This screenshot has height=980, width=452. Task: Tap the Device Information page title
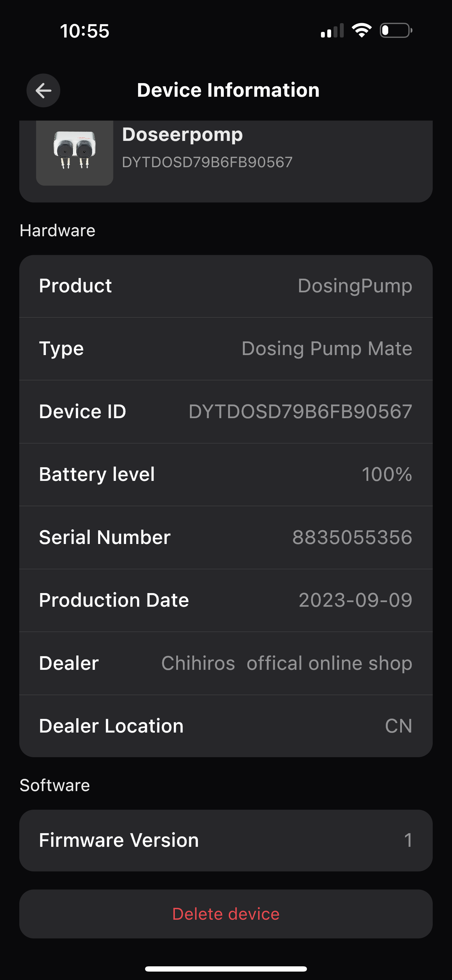click(x=228, y=90)
